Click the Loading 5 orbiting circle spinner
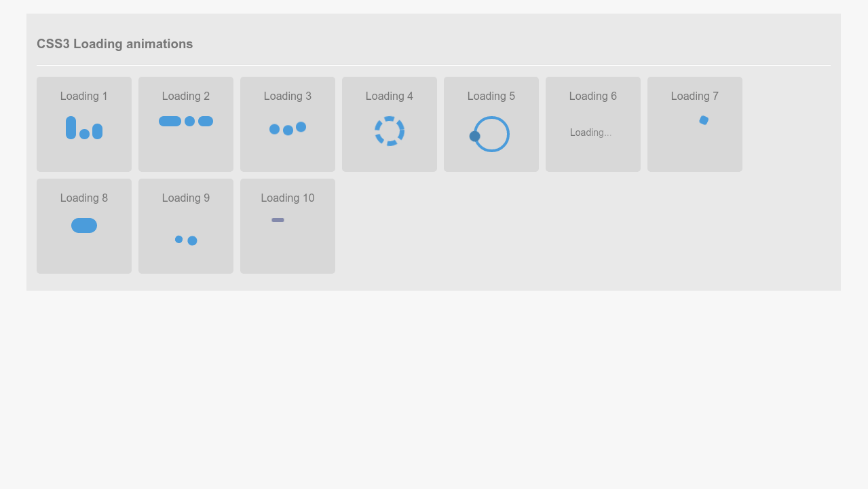 click(489, 134)
